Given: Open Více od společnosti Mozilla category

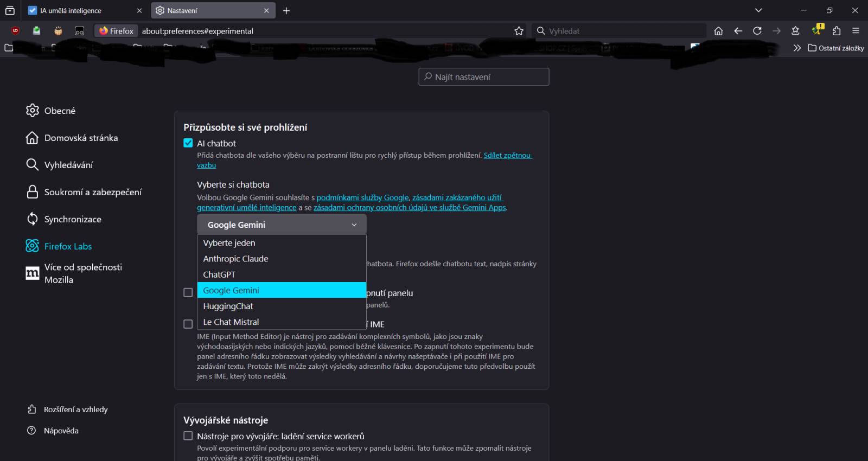Looking at the screenshot, I should (74, 273).
